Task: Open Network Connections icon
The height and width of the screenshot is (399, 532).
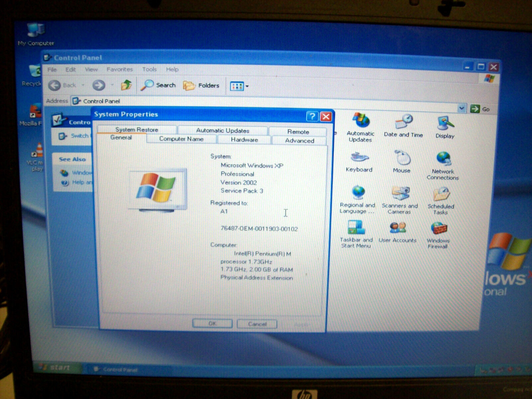Action: point(443,166)
